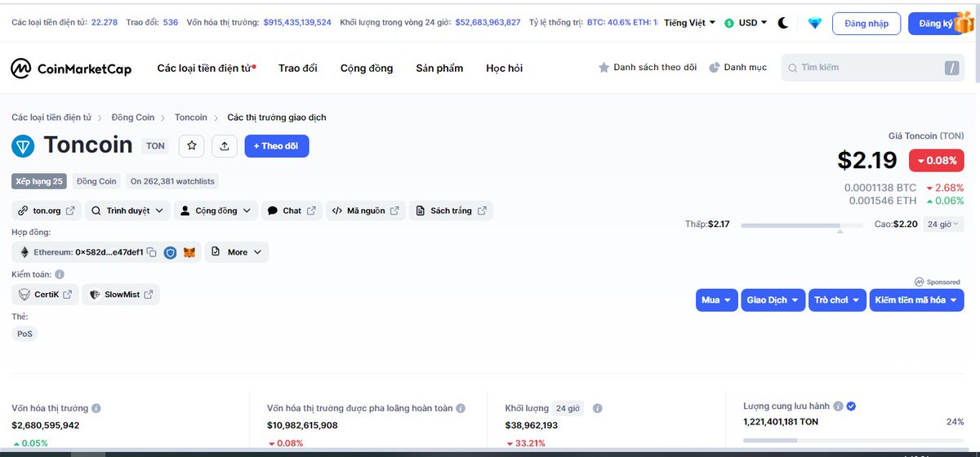The image size is (980, 457).
Task: Open the Mua dropdown button
Action: click(717, 300)
